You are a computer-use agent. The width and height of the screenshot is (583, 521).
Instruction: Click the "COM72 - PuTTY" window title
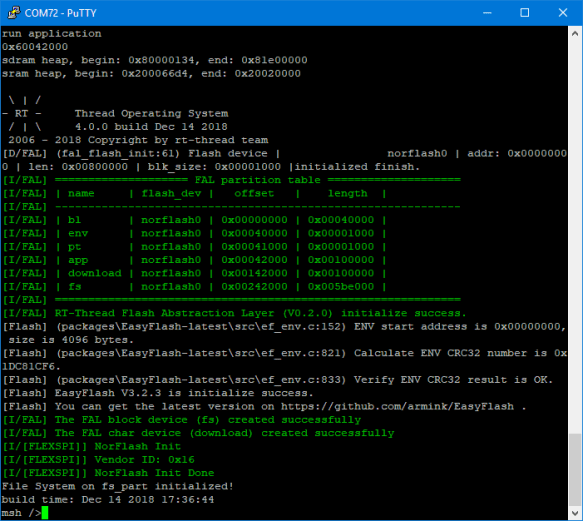coord(61,13)
